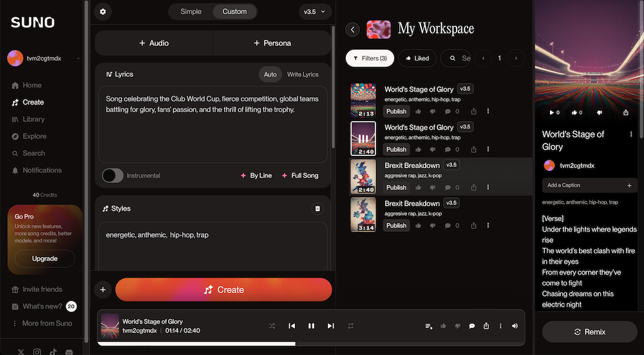This screenshot has width=644, height=355.
Task: Dislike the song in the player bar
Action: pos(457,326)
